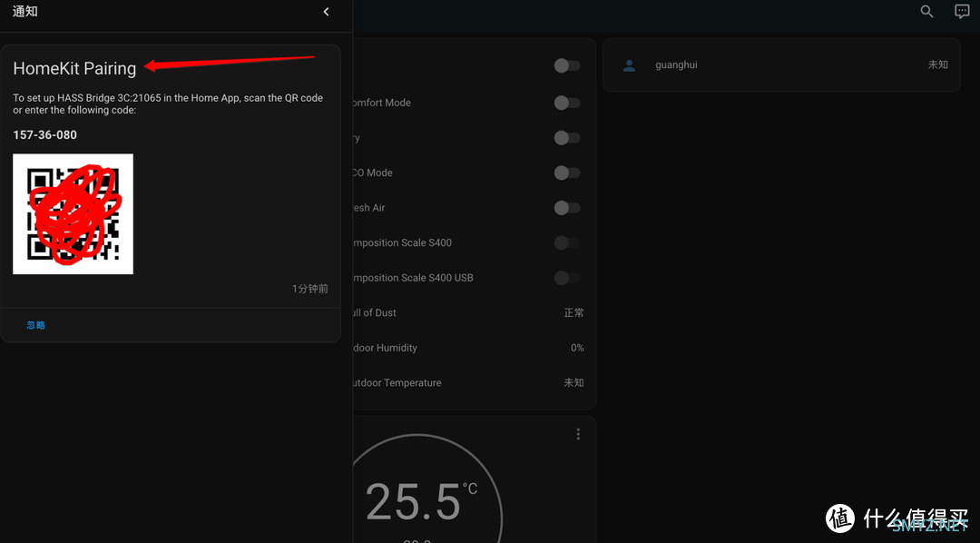Click the HASS Bridge setup instruction text
Viewport: 980px width, 543px height.
coord(168,104)
